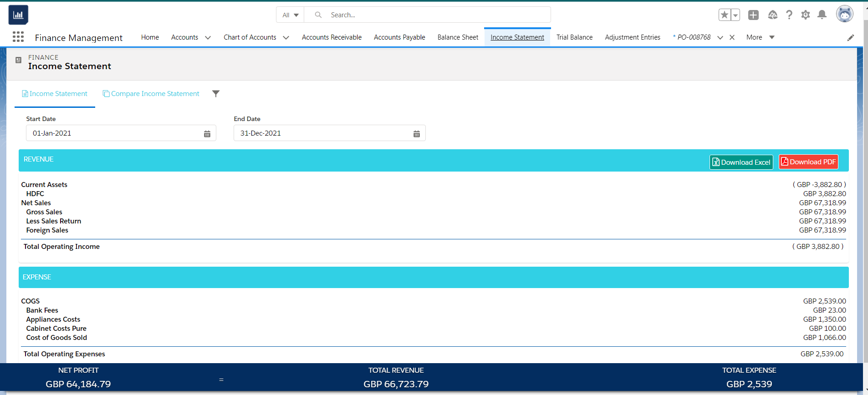Open the Favorites star icon
This screenshot has height=395, width=868.
click(725, 15)
